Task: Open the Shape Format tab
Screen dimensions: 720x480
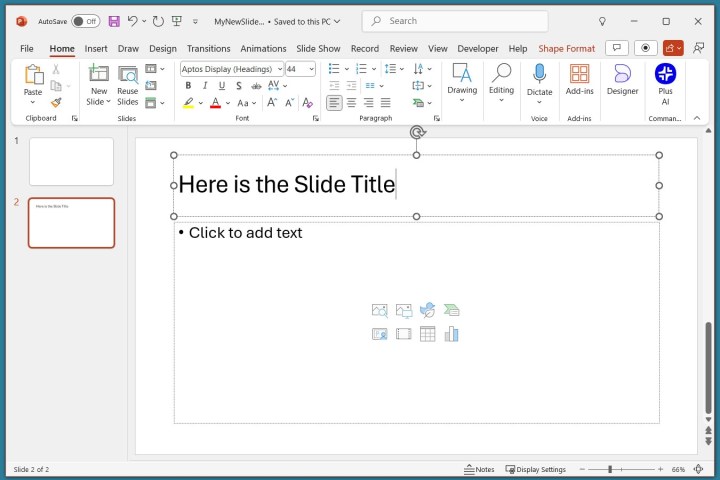Action: click(x=566, y=48)
